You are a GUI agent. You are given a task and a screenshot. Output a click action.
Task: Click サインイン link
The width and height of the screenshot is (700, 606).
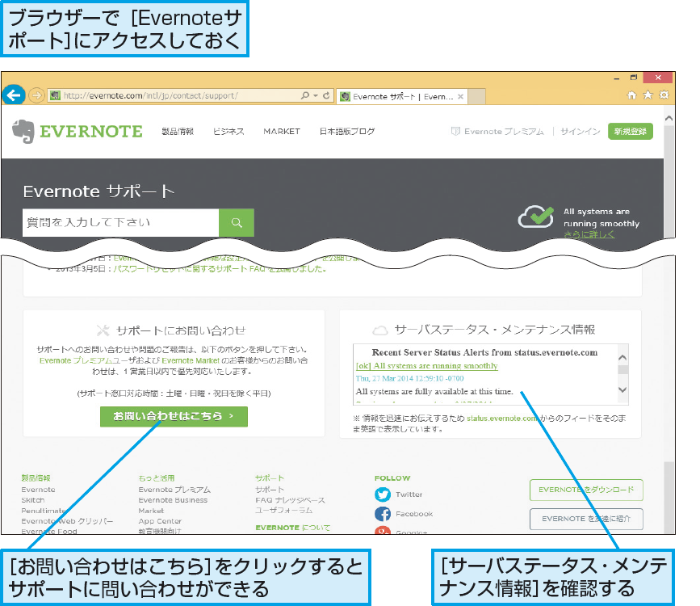[x=581, y=132]
